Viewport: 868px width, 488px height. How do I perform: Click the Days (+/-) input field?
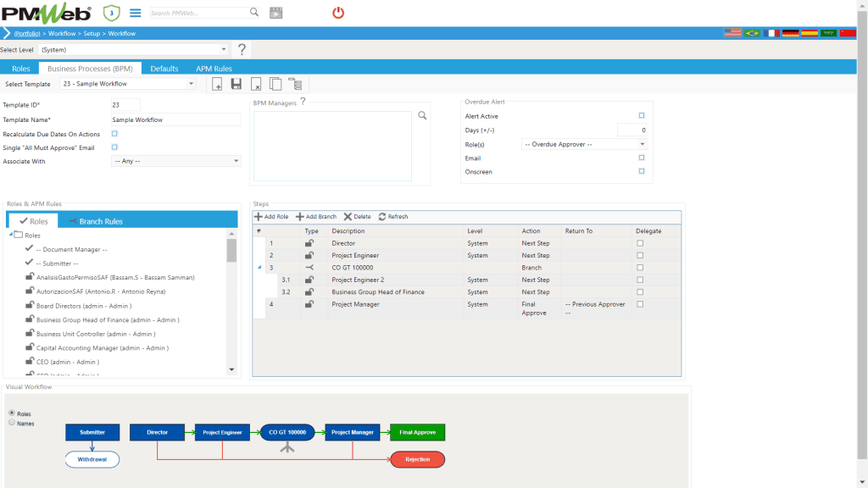(632, 130)
